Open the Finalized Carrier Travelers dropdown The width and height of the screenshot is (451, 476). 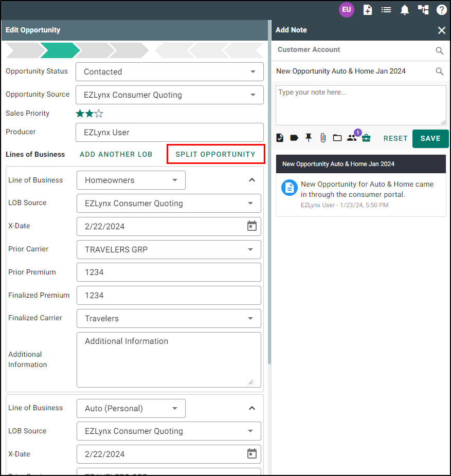pos(169,318)
